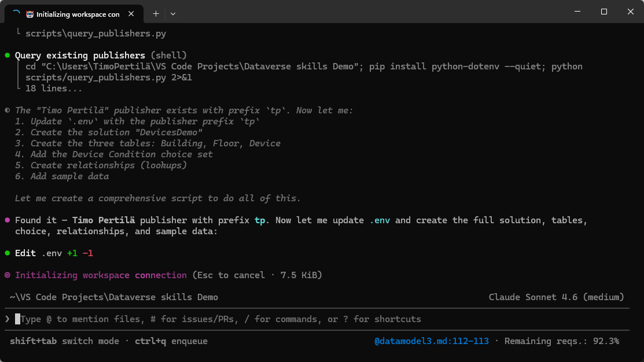The width and height of the screenshot is (644, 362).
Task: Click the "shift+tab switch mode" hint
Action: 64,341
